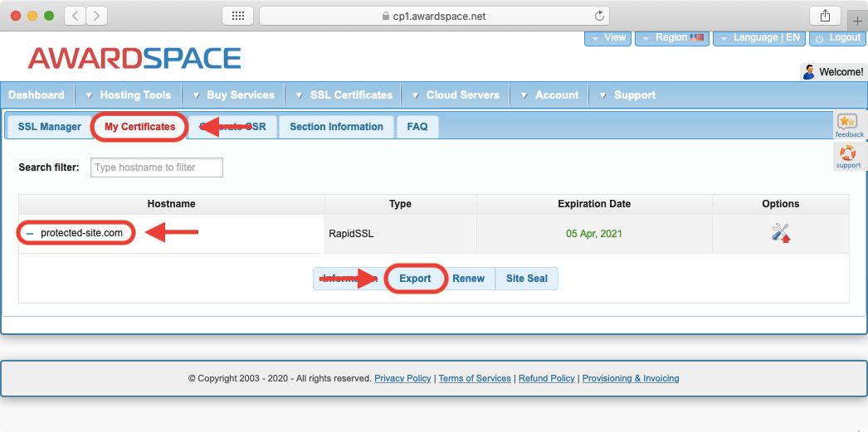The image size is (868, 432).
Task: Focus the hostname search filter field
Action: (156, 167)
